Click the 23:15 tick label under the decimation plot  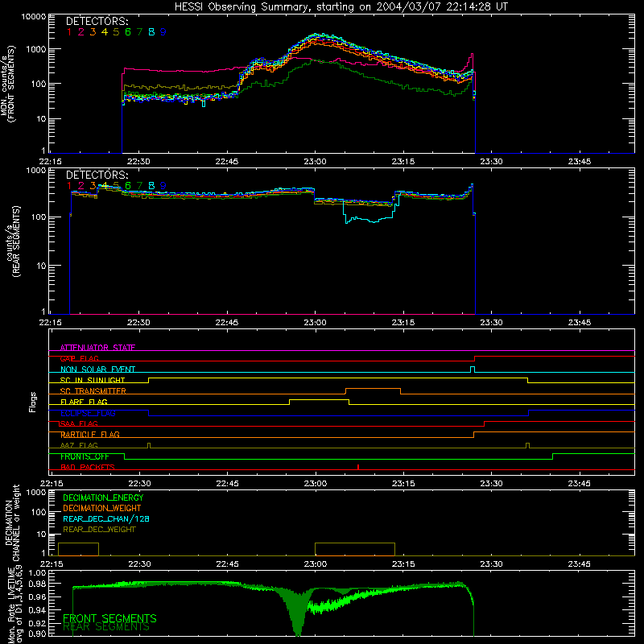pos(403,564)
